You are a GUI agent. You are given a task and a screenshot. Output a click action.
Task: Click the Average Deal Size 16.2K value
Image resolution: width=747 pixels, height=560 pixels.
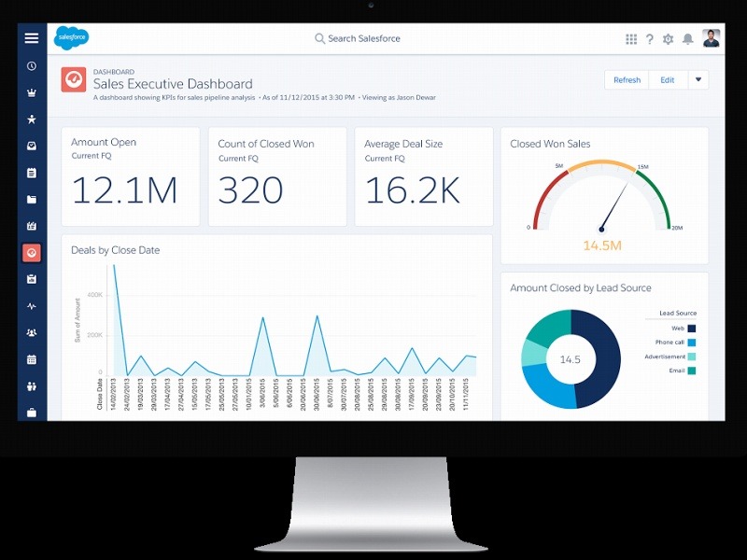point(412,190)
